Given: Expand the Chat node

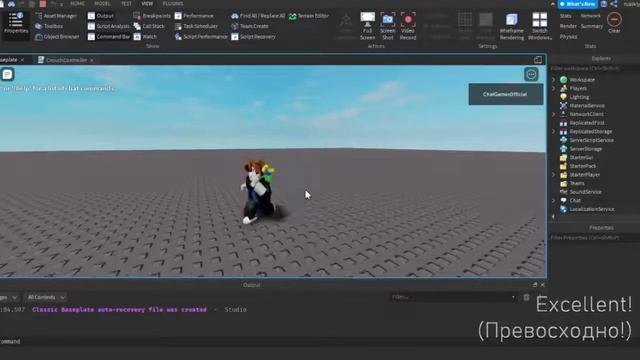Looking at the screenshot, I should 554,200.
